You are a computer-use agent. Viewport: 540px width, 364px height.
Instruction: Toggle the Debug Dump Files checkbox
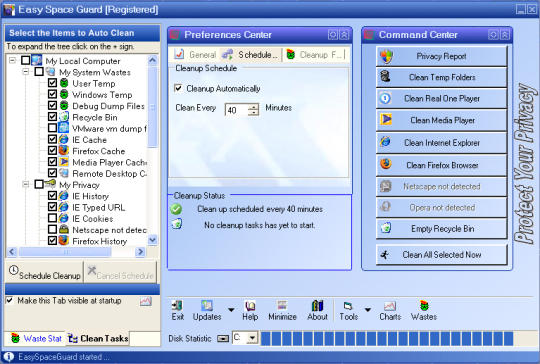(52, 105)
